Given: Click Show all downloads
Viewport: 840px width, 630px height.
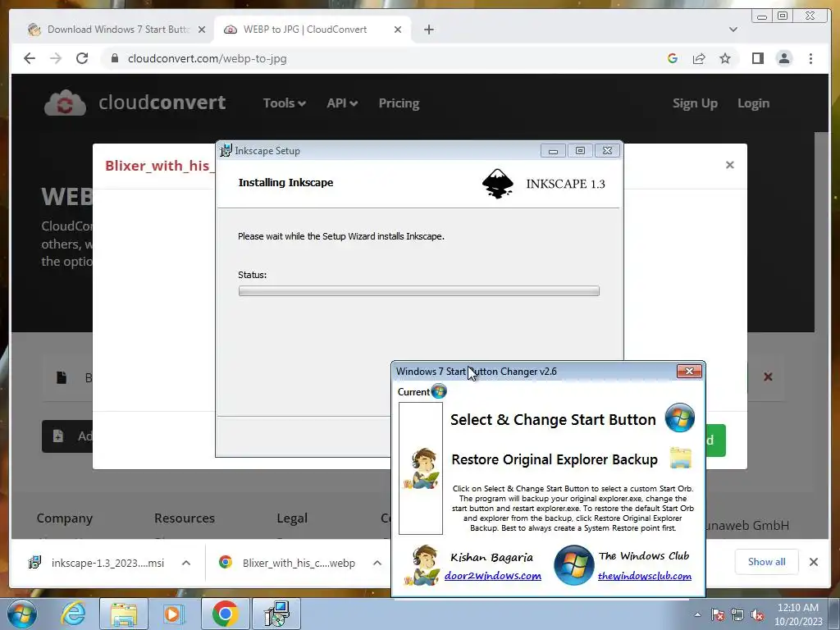Looking at the screenshot, I should point(767,562).
